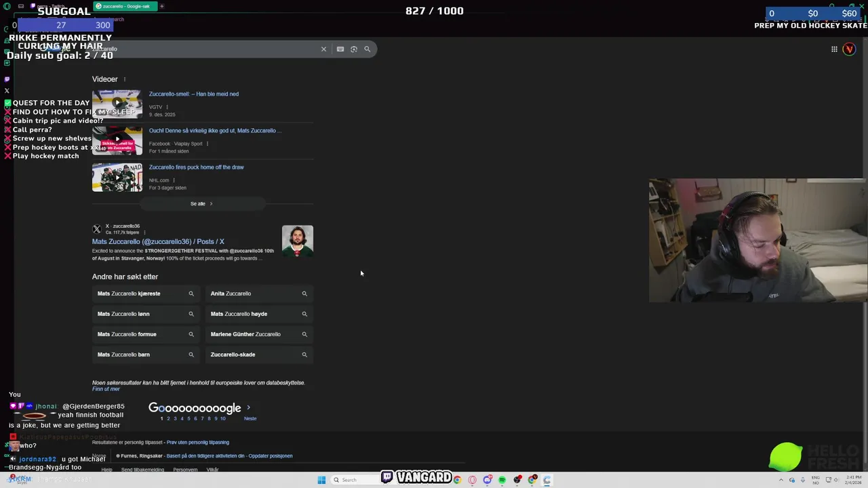Search 'Mats Zuccarello lønn' suggestion
The height and width of the screenshot is (488, 868).
point(146,314)
